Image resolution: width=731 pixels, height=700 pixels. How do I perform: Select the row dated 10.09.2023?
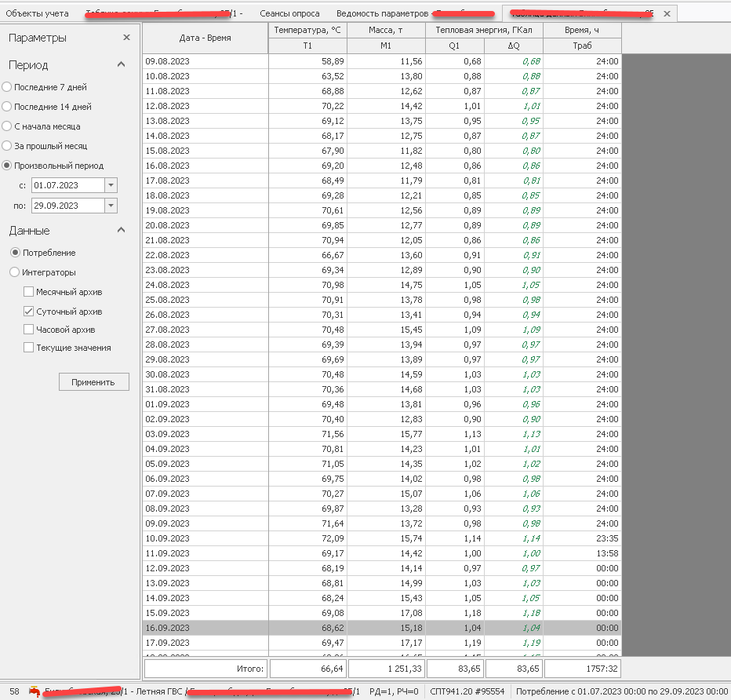point(382,538)
